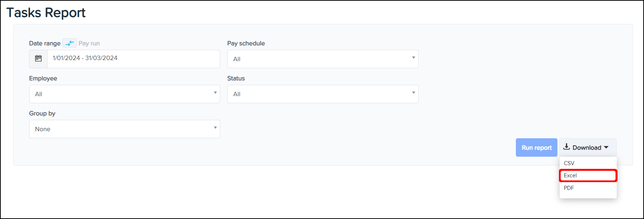The height and width of the screenshot is (219, 644).
Task: Expand the Employee dropdown
Action: pos(124,94)
